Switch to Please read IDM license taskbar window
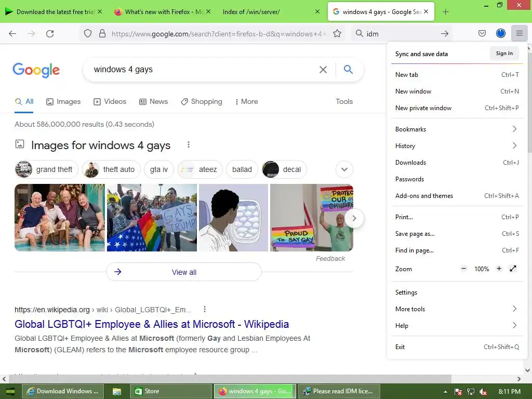Screen dimensions: 532x399 tap(339, 391)
